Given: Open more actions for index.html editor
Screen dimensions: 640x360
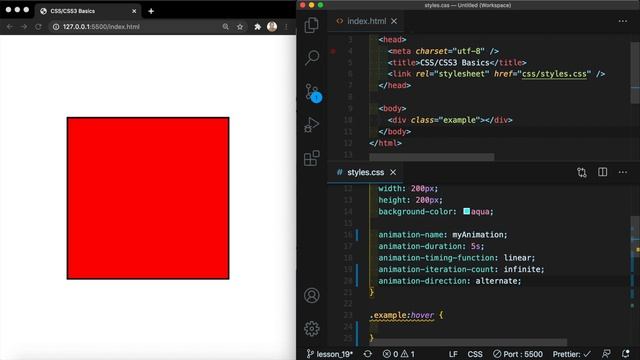Looking at the screenshot, I should coord(622,21).
